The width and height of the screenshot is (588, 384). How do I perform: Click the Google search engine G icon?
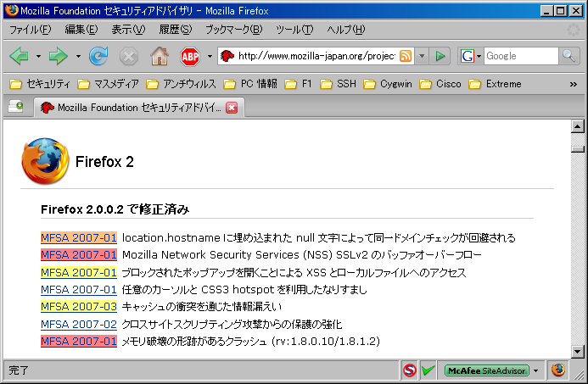click(467, 56)
